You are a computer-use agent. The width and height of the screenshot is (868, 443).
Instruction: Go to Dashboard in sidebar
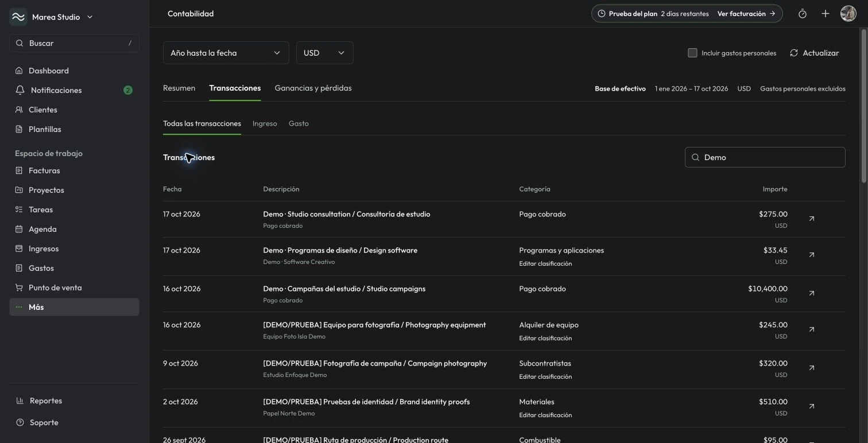click(x=74, y=71)
